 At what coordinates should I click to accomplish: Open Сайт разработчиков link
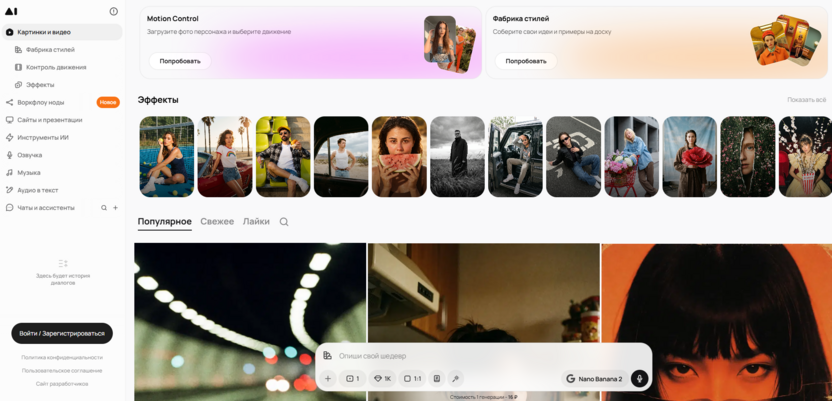(x=62, y=383)
